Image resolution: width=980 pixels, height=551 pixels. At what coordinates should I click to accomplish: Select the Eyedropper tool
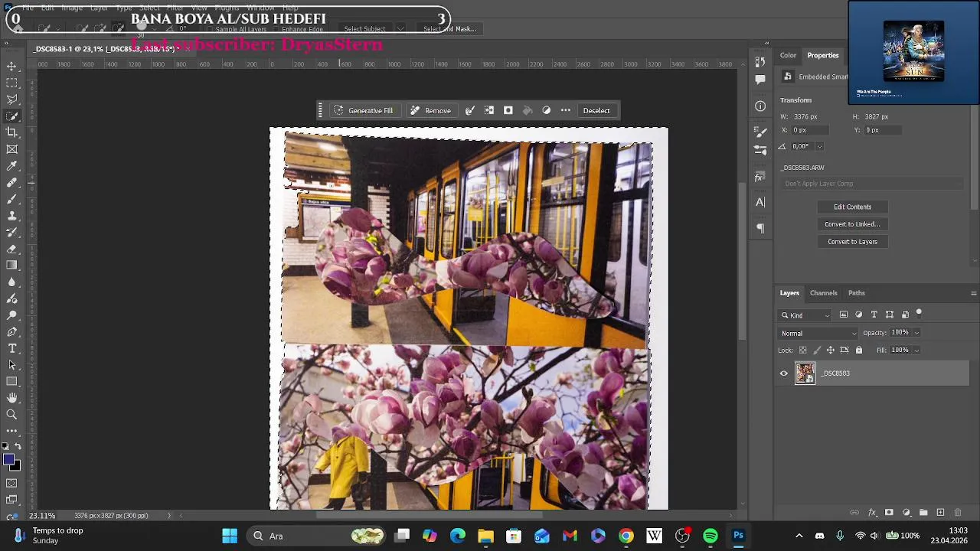(x=12, y=166)
